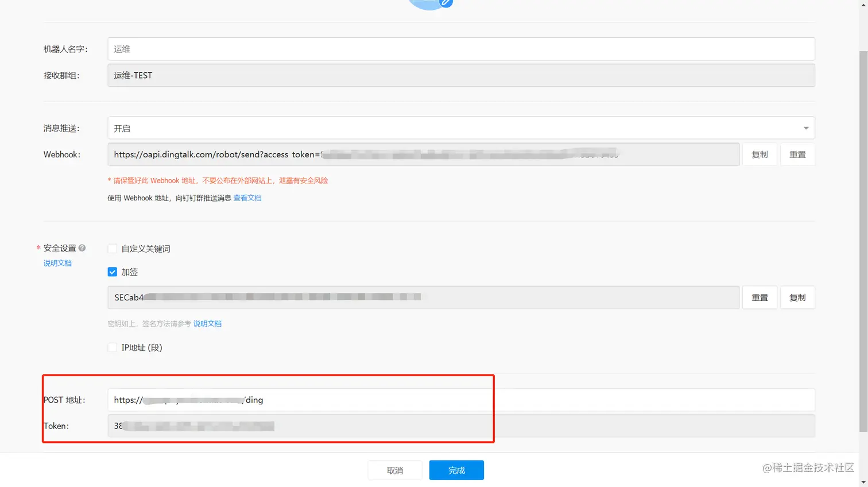
Task: Focus the POST 地址 input field
Action: pyautogui.click(x=461, y=400)
